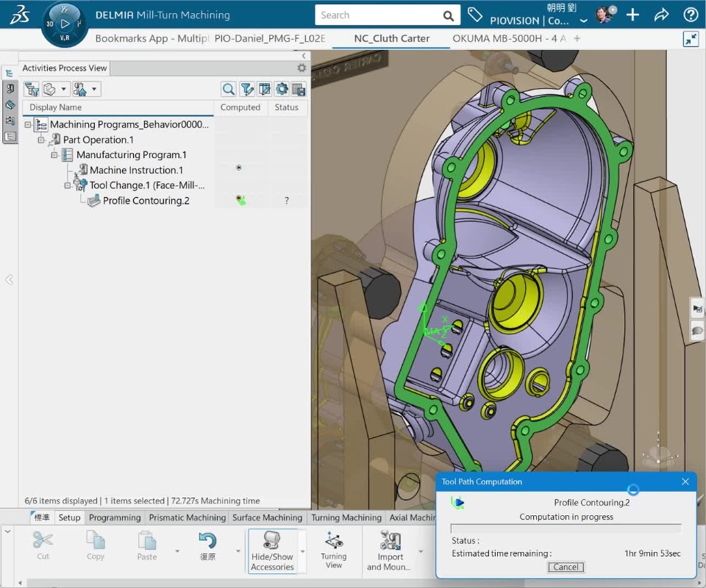Click the Turning View icon
The height and width of the screenshot is (588, 706).
(334, 550)
